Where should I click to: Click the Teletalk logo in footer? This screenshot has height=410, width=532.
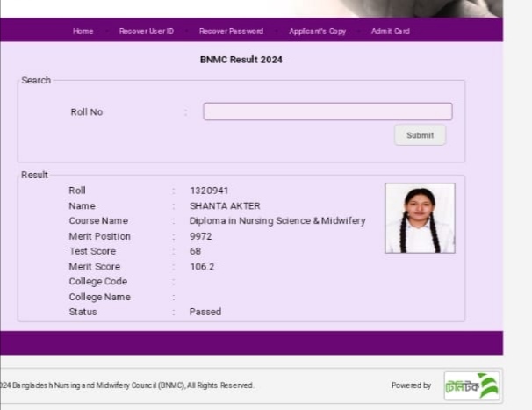[x=472, y=385]
